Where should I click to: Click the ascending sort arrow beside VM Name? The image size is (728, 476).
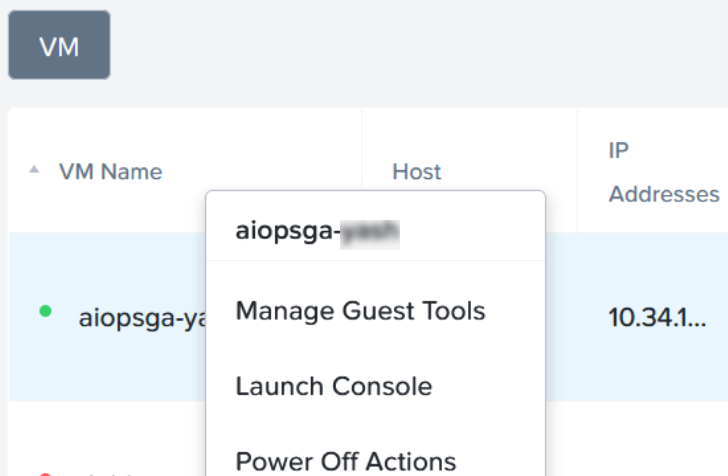tap(34, 171)
